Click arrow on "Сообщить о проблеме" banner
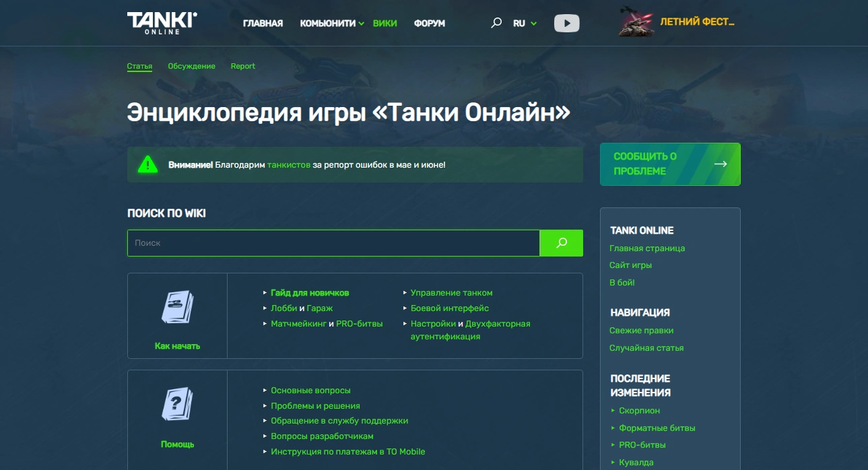Viewport: 868px width, 470px height. [x=721, y=164]
